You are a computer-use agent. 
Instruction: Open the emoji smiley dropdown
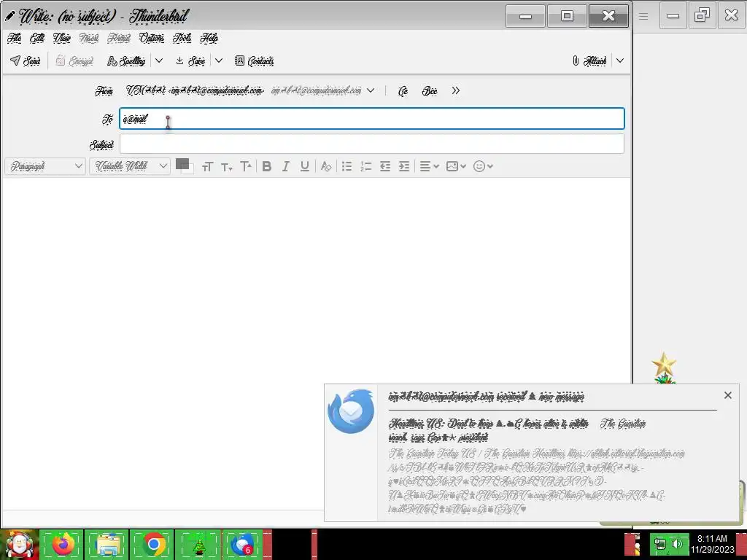coord(483,166)
